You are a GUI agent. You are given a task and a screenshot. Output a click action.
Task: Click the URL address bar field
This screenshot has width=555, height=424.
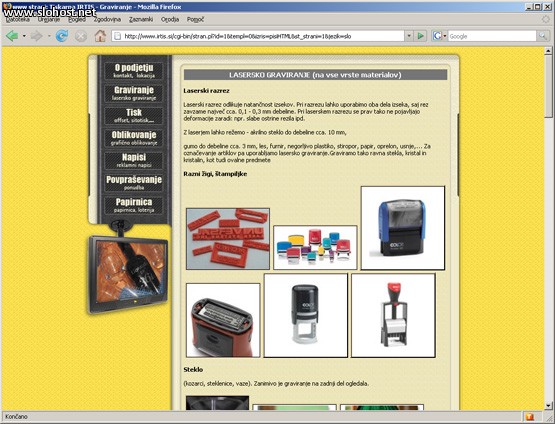click(x=258, y=36)
